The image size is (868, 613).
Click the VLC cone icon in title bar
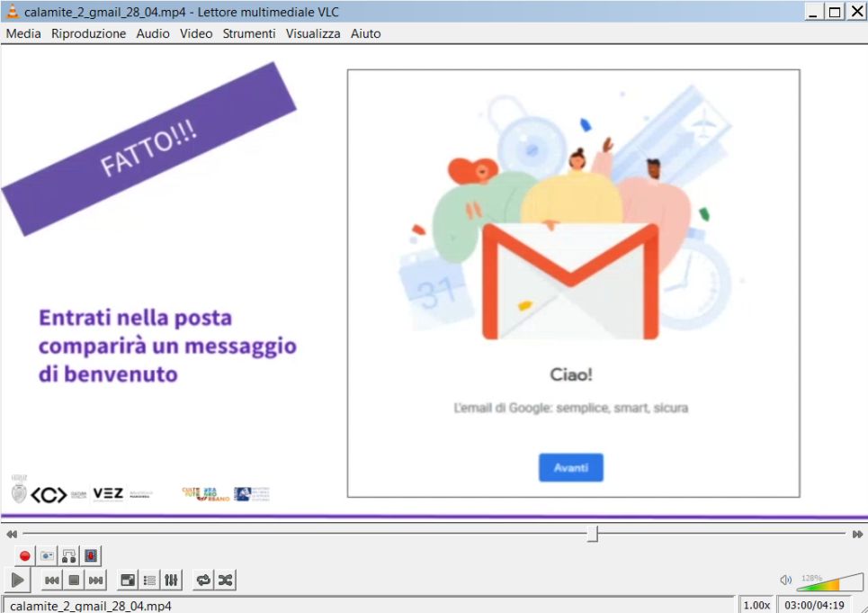pos(13,11)
